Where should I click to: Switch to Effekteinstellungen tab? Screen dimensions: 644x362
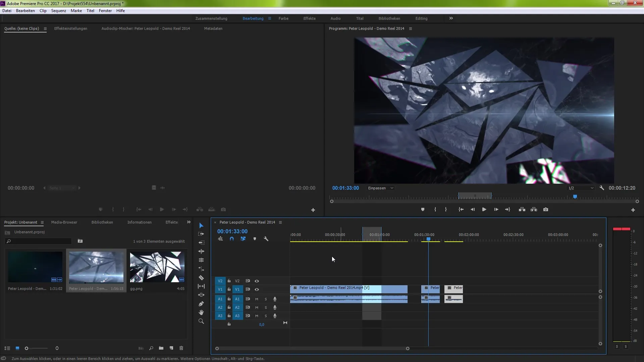pos(71,28)
